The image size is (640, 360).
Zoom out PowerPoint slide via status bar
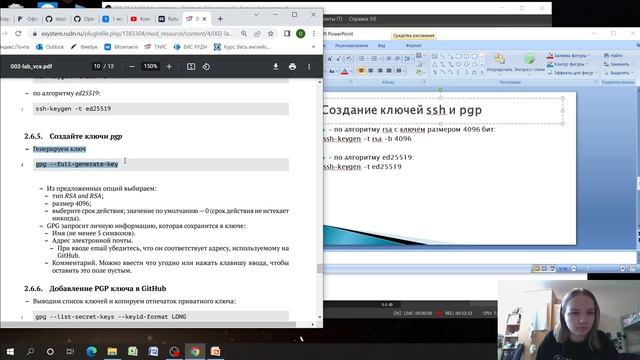[x=573, y=269]
